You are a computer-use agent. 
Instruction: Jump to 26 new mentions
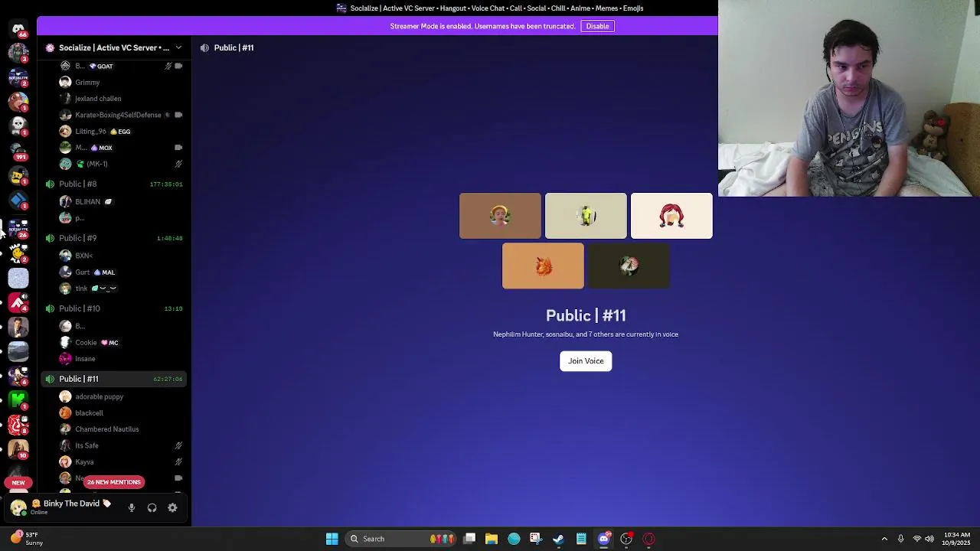click(114, 482)
